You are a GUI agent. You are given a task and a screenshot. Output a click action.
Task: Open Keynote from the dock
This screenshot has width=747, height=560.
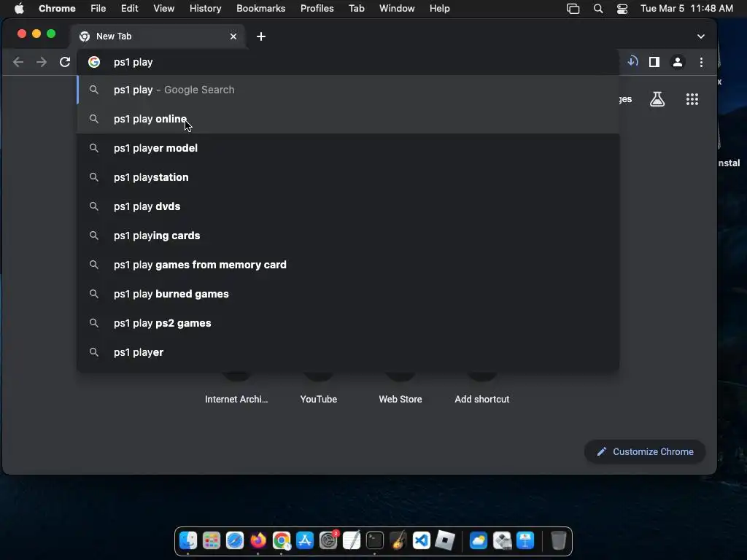pyautogui.click(x=525, y=540)
